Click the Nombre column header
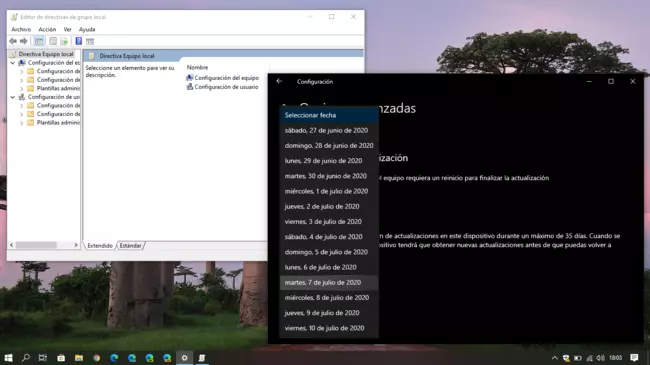The height and width of the screenshot is (365, 650). click(x=197, y=67)
